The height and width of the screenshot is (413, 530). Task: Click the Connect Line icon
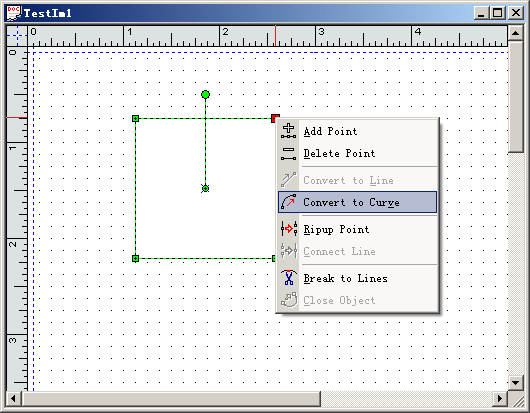click(289, 251)
